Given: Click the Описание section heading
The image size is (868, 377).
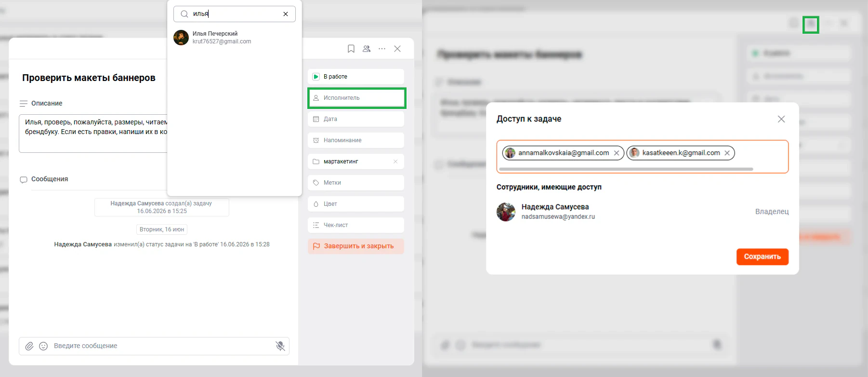Looking at the screenshot, I should tap(47, 103).
